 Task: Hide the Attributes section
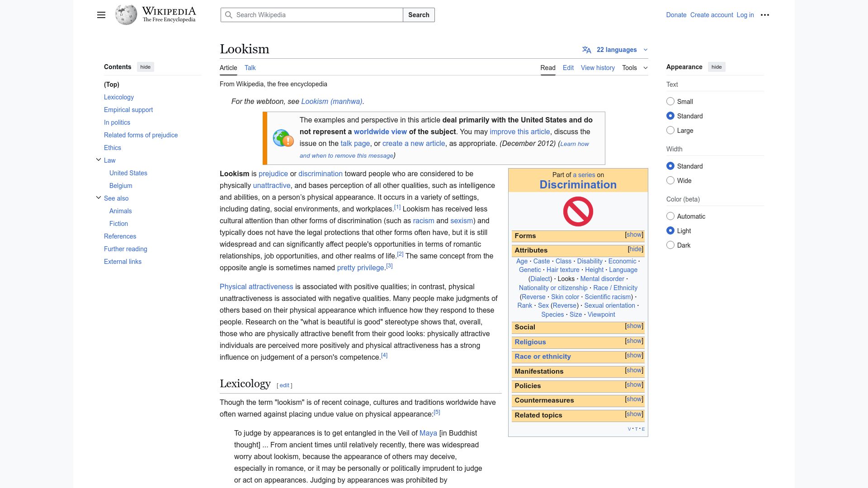(635, 249)
